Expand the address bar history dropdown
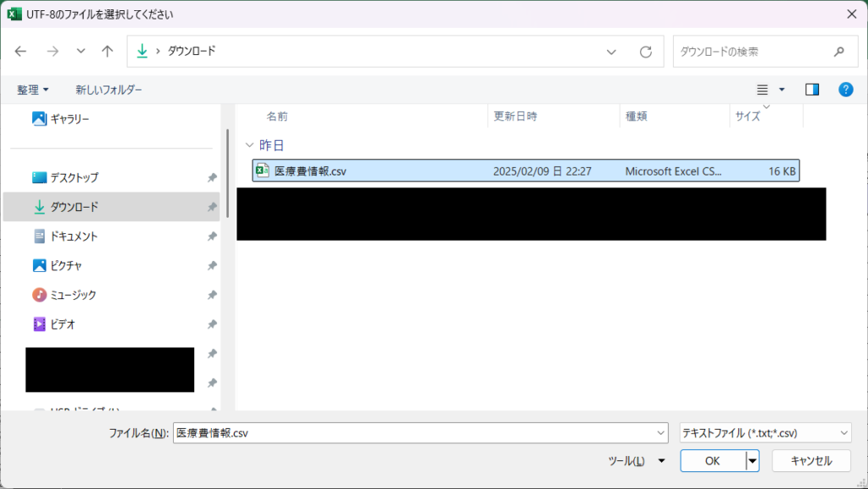The width and height of the screenshot is (868, 489). click(x=612, y=51)
